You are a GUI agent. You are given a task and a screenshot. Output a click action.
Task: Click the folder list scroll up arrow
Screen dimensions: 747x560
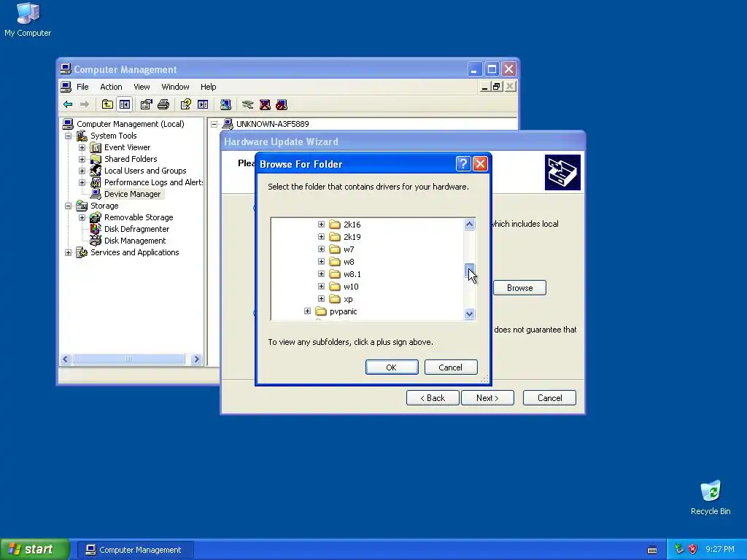coord(469,225)
